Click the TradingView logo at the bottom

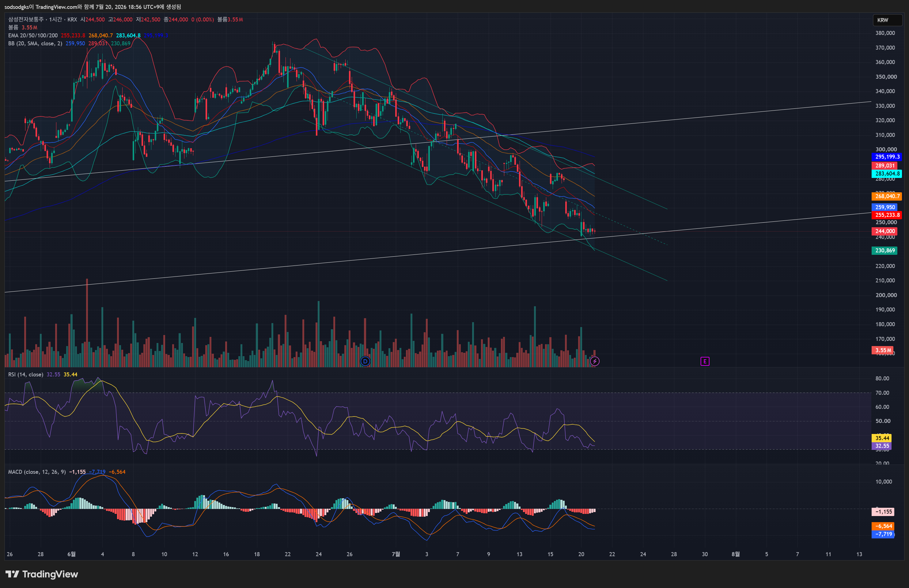(x=42, y=574)
